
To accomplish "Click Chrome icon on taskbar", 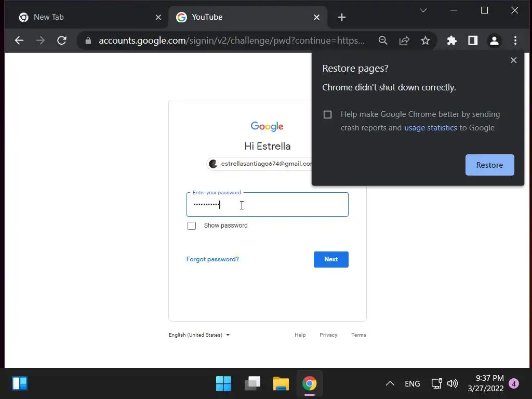I will tap(310, 384).
